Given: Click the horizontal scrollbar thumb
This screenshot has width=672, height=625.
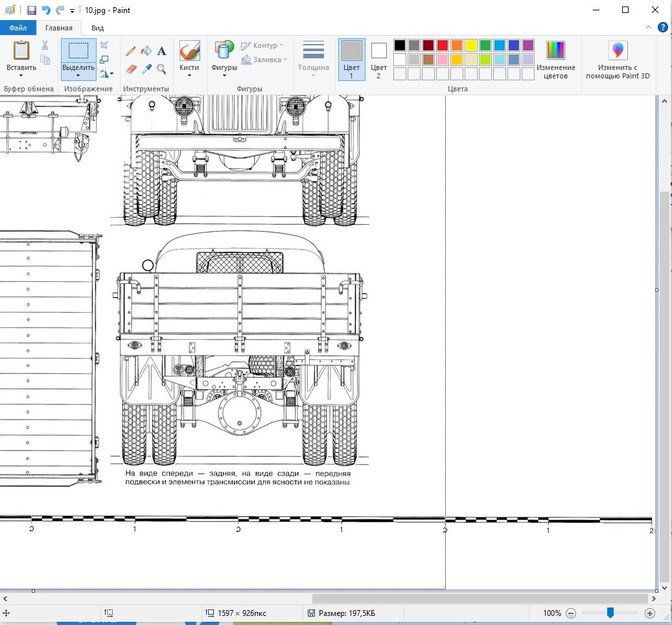Looking at the screenshot, I should tap(480, 598).
